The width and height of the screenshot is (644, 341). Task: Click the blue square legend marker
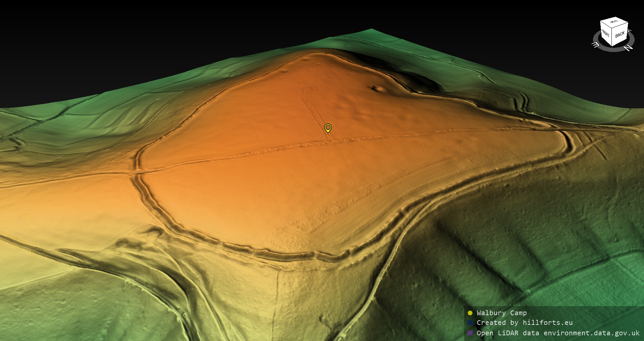[x=470, y=323]
